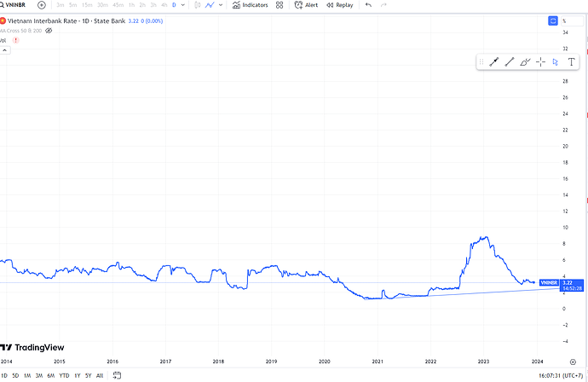Set range to 5D
This screenshot has height=382, width=588.
(15, 375)
